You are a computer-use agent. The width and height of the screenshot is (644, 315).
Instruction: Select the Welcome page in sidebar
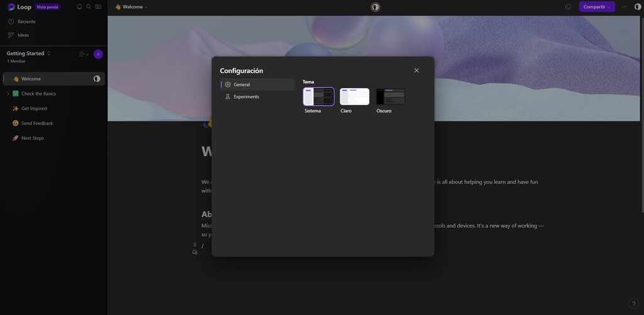tap(53, 79)
